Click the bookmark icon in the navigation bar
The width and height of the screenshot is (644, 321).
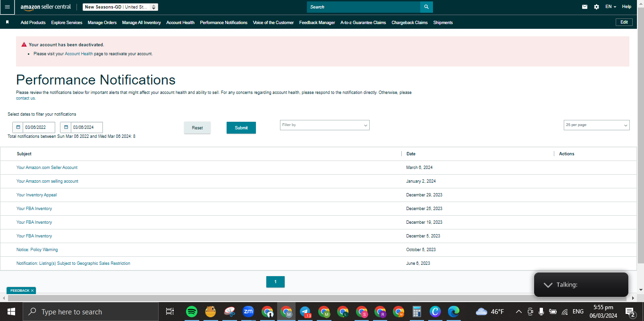point(7,22)
